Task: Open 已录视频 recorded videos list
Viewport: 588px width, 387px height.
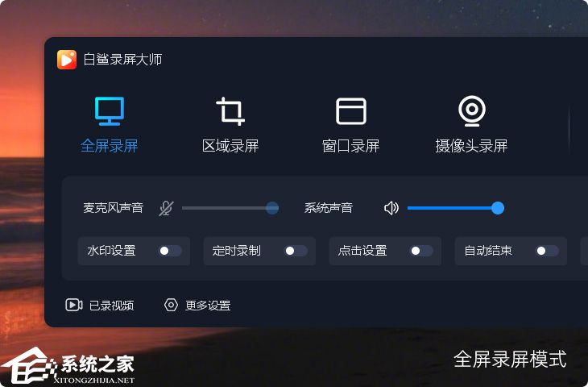Action: pos(111,306)
